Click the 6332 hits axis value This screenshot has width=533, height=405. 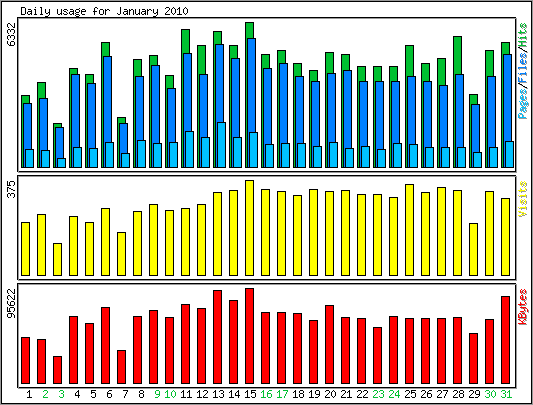coord(11,34)
